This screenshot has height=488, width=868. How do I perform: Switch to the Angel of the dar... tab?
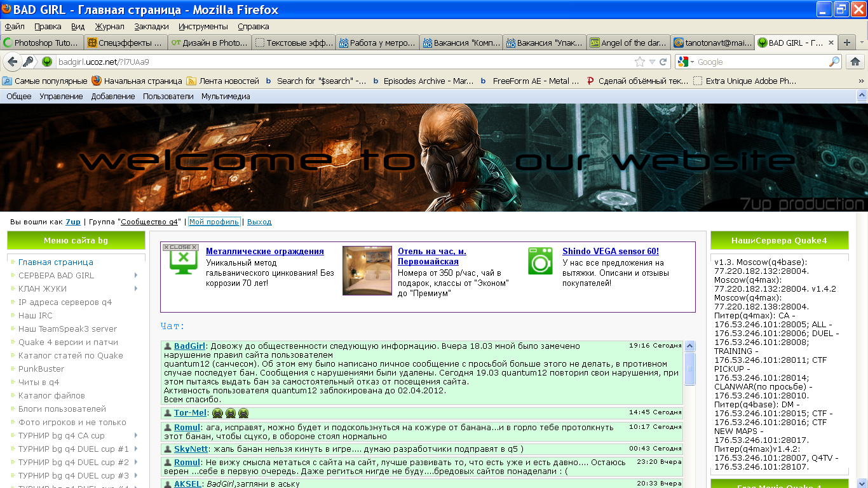(x=628, y=43)
